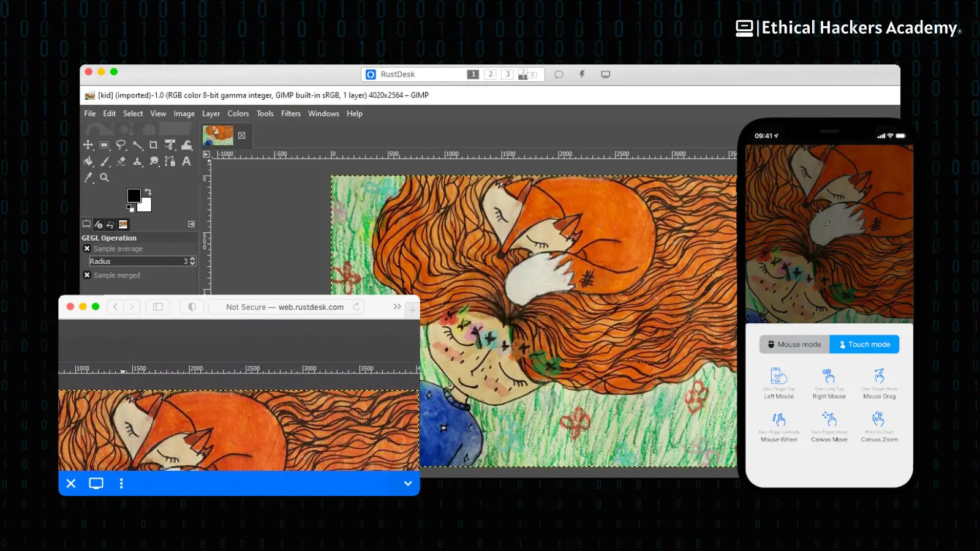Expand the Safari toolbar overflow chevrons
Image resolution: width=980 pixels, height=551 pixels.
point(397,307)
